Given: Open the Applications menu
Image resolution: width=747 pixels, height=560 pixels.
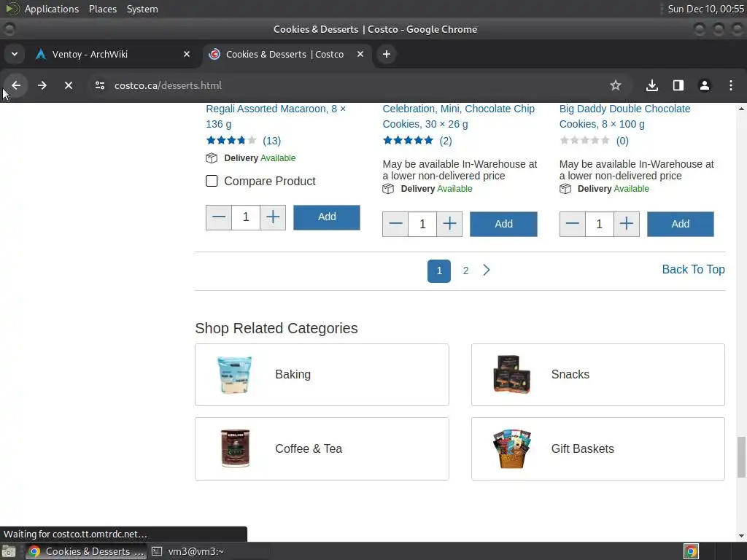Looking at the screenshot, I should pyautogui.click(x=52, y=9).
